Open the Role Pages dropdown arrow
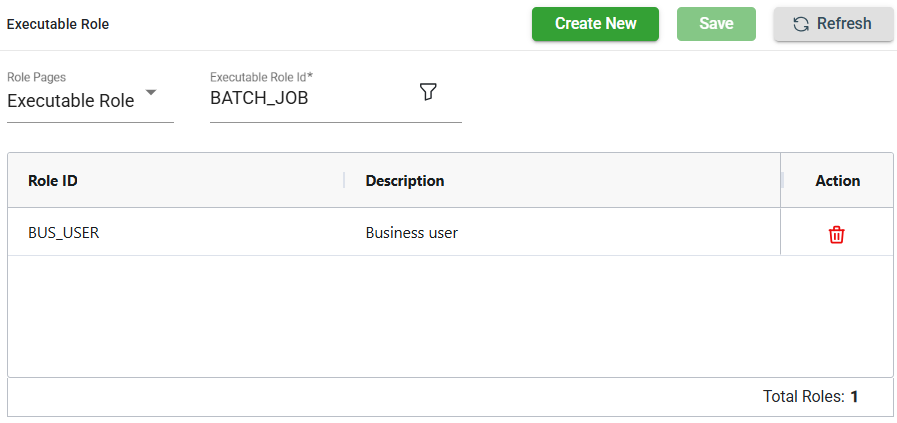 pos(151,93)
